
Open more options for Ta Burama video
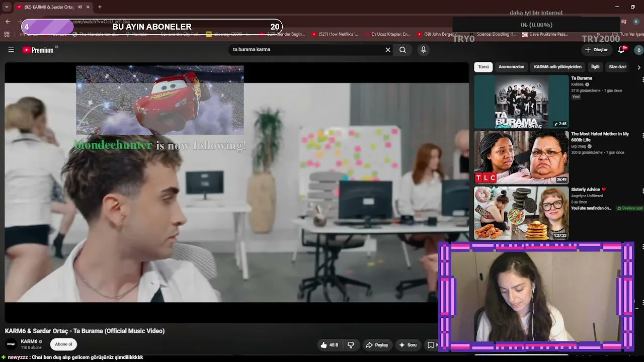[x=642, y=79]
